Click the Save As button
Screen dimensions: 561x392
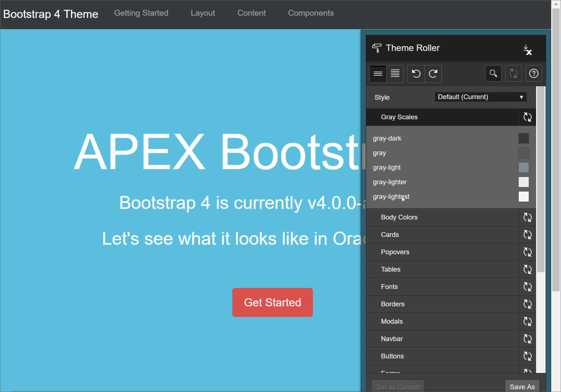(522, 386)
